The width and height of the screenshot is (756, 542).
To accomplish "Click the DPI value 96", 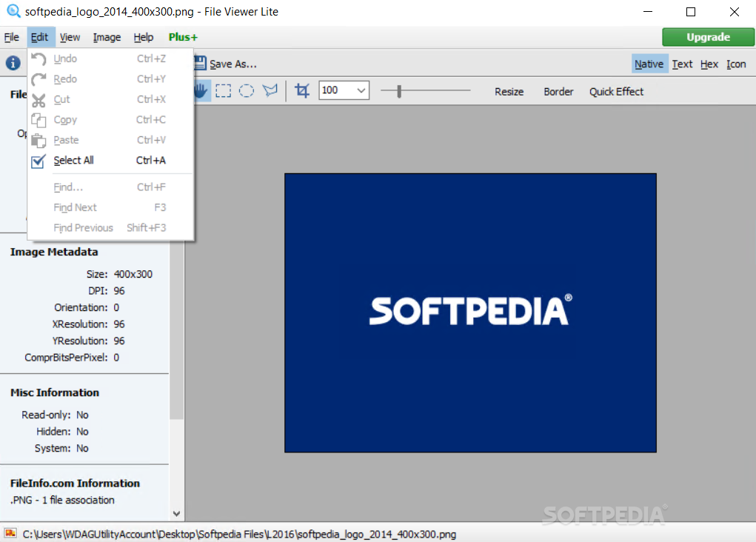I will [119, 291].
